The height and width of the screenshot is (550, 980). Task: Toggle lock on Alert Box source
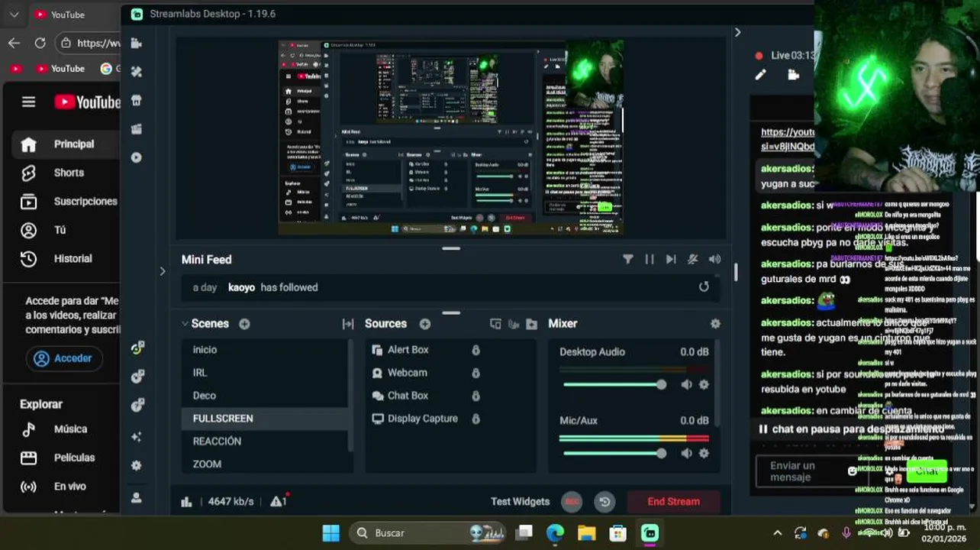pos(475,350)
